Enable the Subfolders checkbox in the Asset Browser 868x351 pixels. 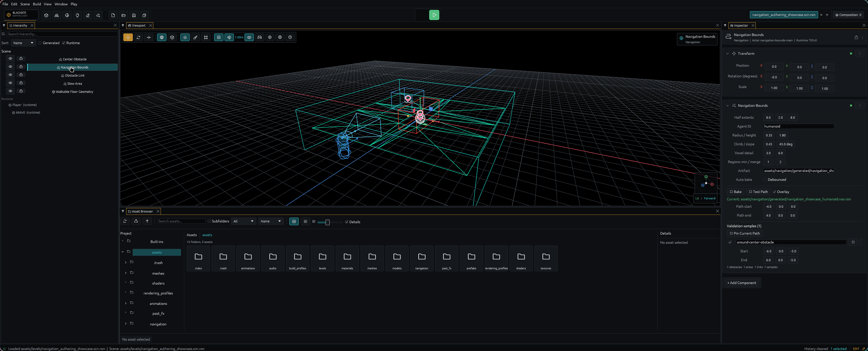209,221
